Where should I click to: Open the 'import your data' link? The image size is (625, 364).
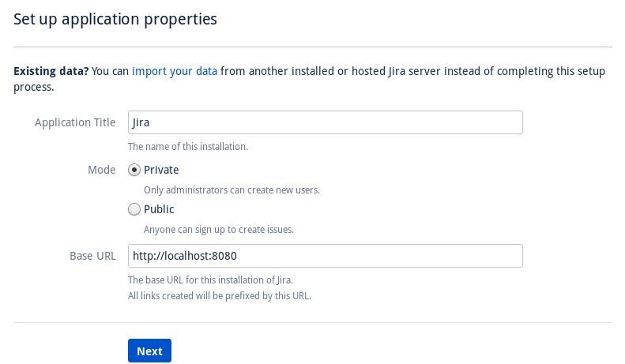pyautogui.click(x=175, y=71)
